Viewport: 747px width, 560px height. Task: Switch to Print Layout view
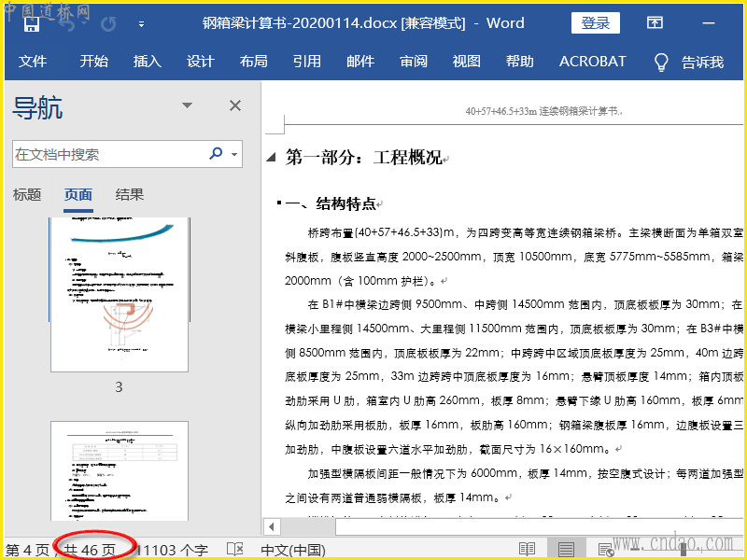pyautogui.click(x=566, y=550)
